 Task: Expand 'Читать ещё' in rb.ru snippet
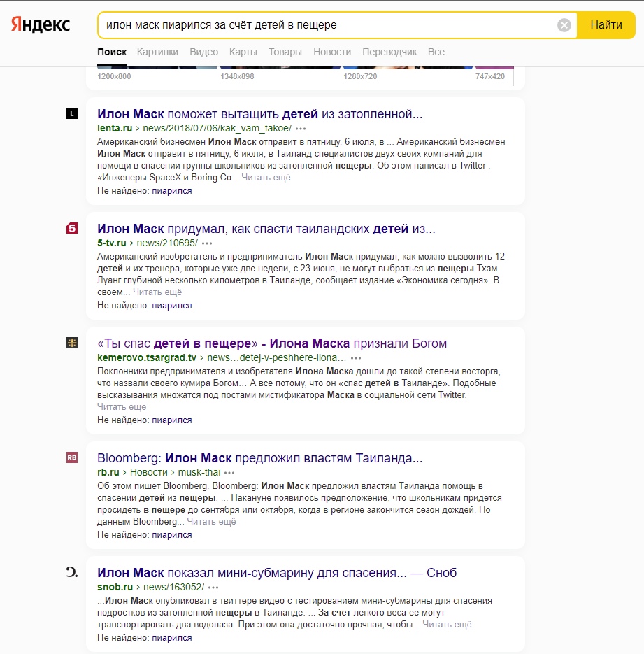[211, 521]
